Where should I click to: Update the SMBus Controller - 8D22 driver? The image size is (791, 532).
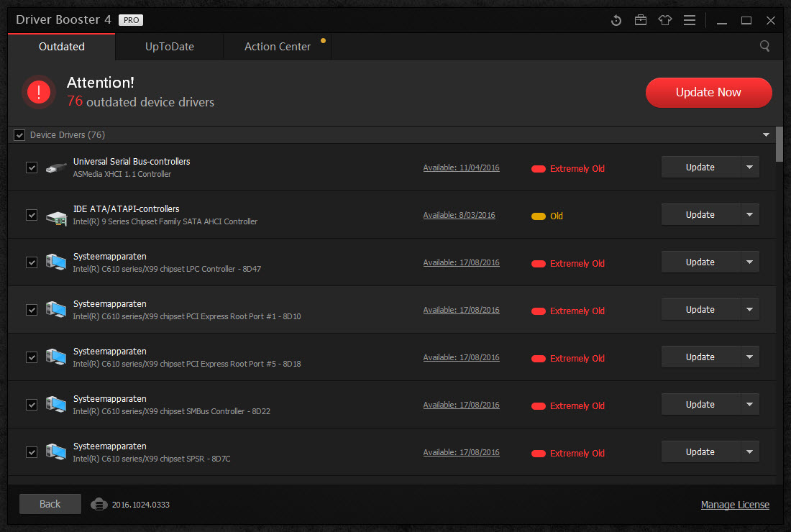[700, 404]
